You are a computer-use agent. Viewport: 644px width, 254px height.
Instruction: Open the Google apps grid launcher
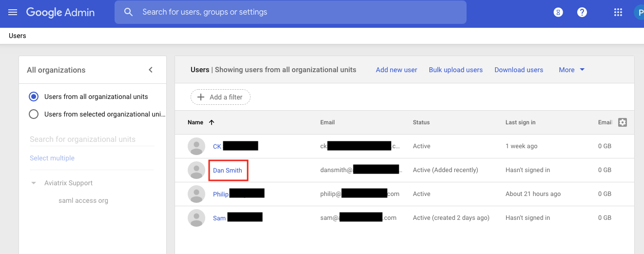click(618, 12)
